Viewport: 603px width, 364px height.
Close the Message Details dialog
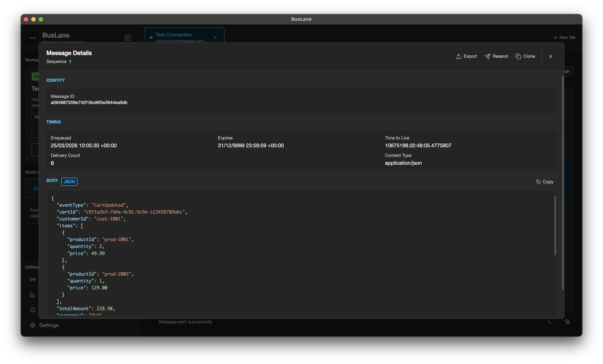(x=550, y=56)
